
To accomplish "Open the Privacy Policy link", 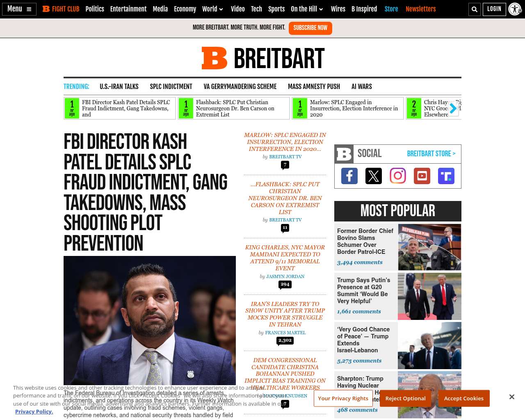I will coord(34,411).
